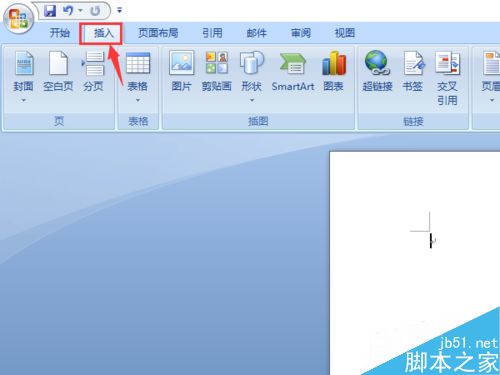Insert a chart with 图表
Image resolution: width=500 pixels, height=375 pixels.
(334, 72)
